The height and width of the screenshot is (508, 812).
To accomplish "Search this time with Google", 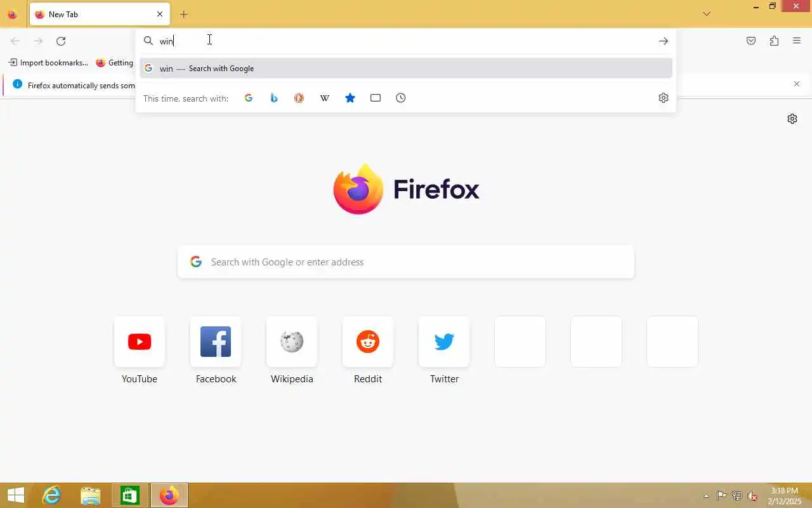I will tap(249, 98).
